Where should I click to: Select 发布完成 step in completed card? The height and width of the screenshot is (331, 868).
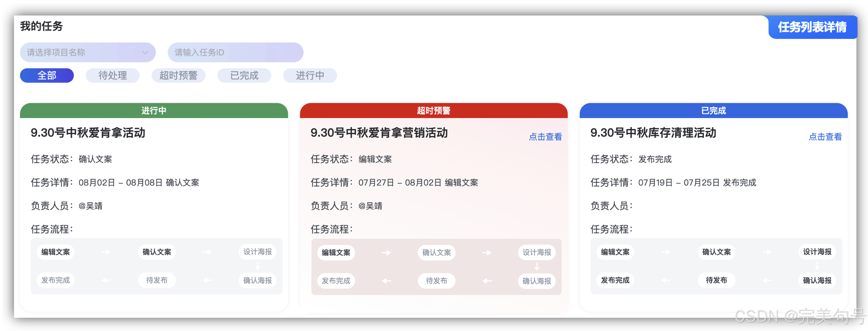615,280
